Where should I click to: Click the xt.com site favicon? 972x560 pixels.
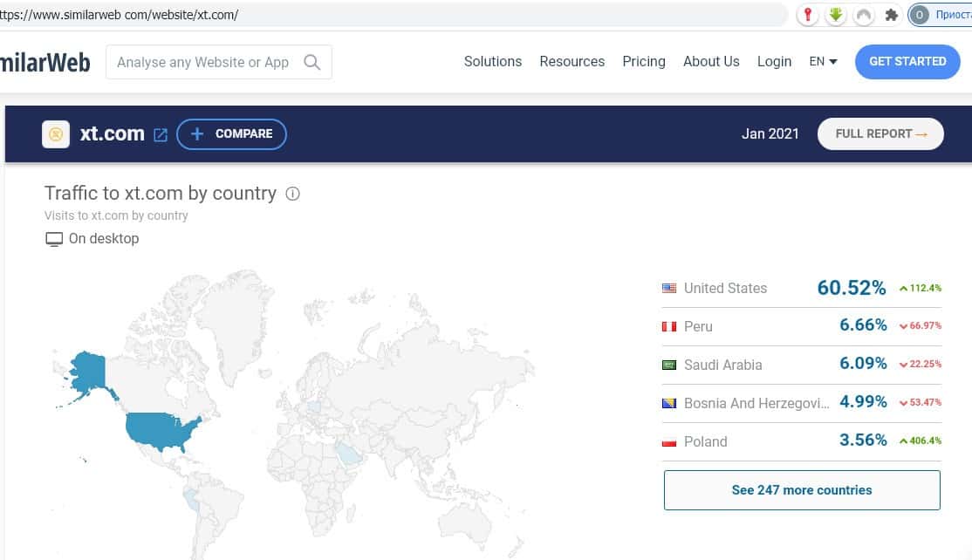56,134
